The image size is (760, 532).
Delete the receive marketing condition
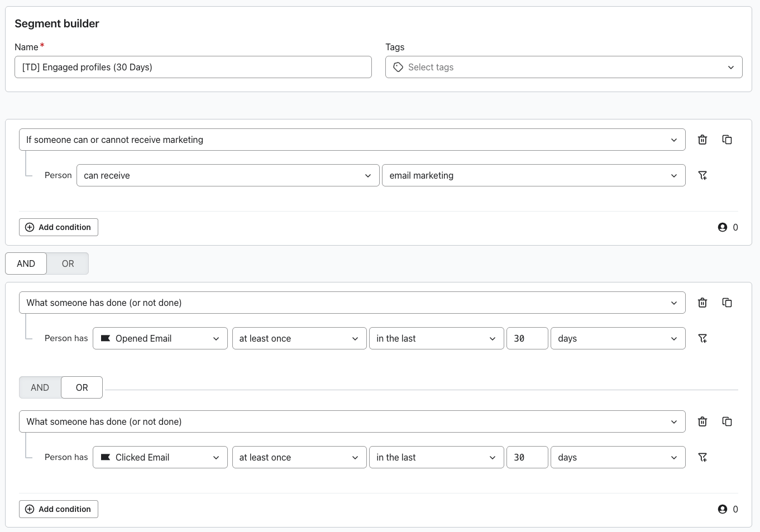[x=702, y=140]
